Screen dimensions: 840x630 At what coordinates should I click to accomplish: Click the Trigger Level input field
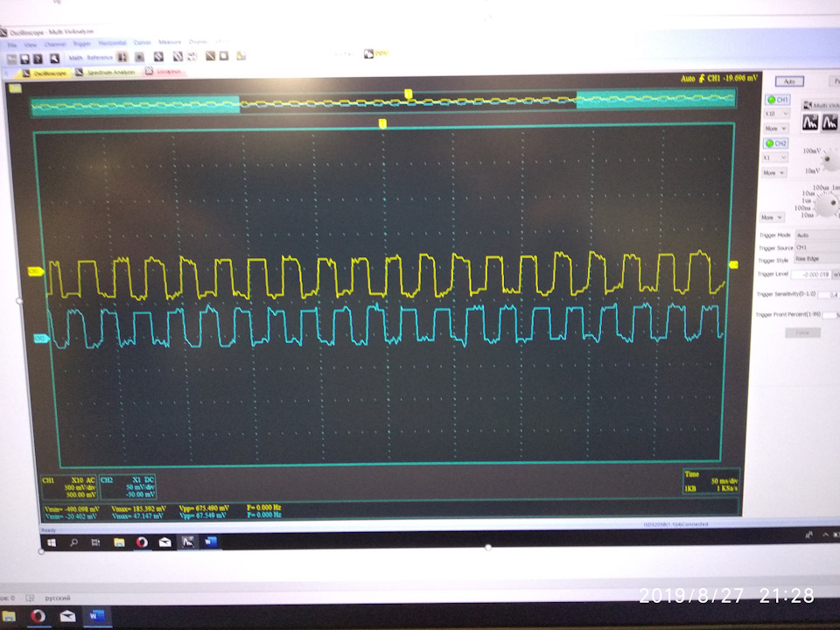point(810,274)
